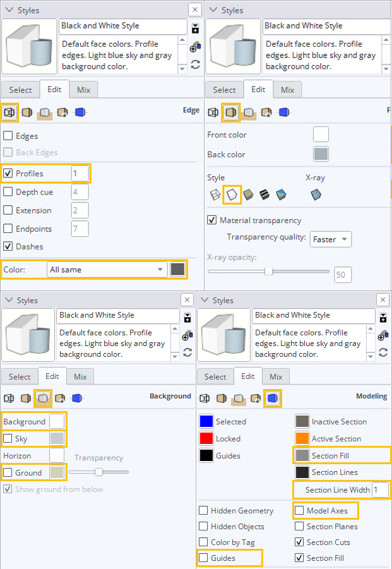Viewport: 392px width, 569px height.
Task: Click the Section Line Width input field
Action: (379, 490)
